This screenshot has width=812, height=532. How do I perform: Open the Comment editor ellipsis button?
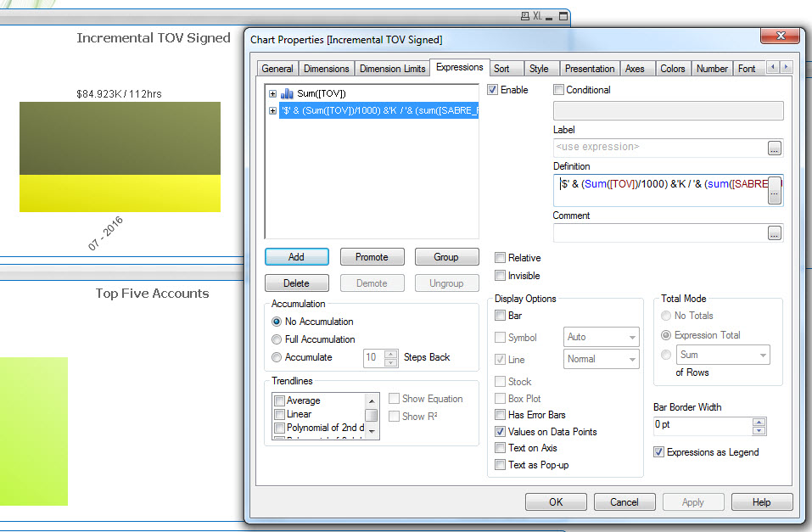click(774, 233)
